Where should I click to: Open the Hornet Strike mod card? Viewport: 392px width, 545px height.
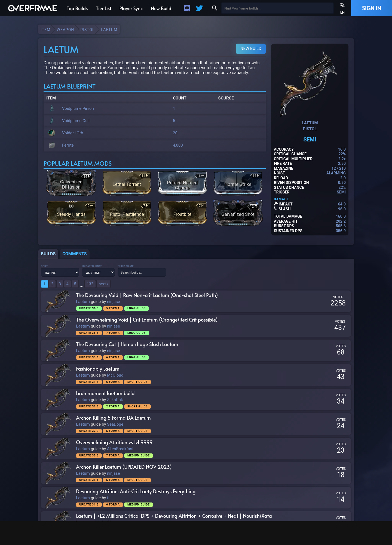(238, 183)
